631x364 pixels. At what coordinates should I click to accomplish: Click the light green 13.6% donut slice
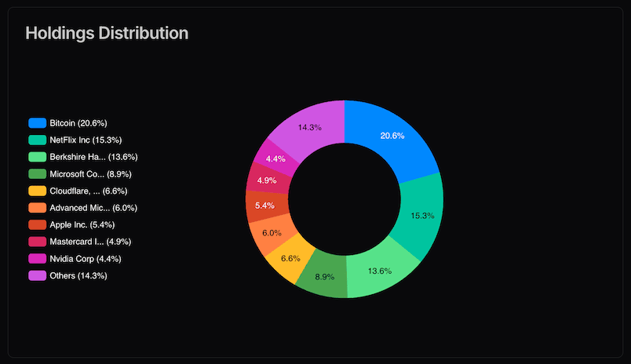(x=378, y=271)
